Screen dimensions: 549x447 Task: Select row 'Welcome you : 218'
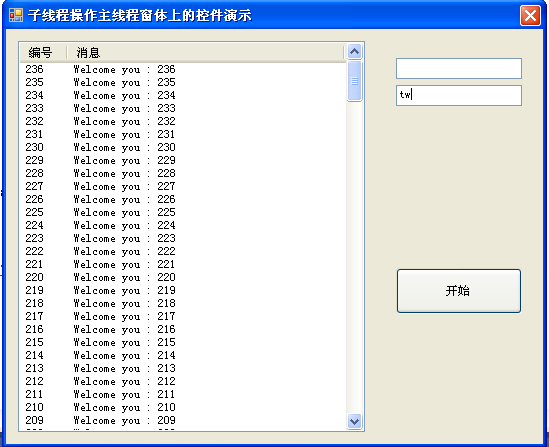coord(183,303)
